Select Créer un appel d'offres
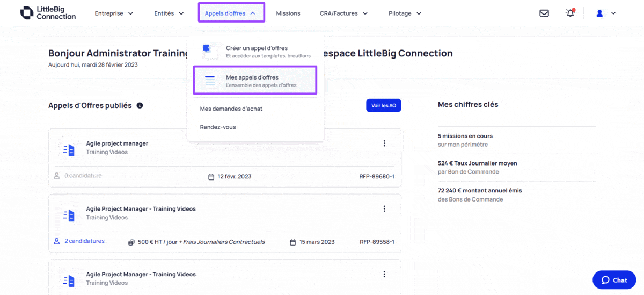Screen dimensions: 644x295 point(255,52)
